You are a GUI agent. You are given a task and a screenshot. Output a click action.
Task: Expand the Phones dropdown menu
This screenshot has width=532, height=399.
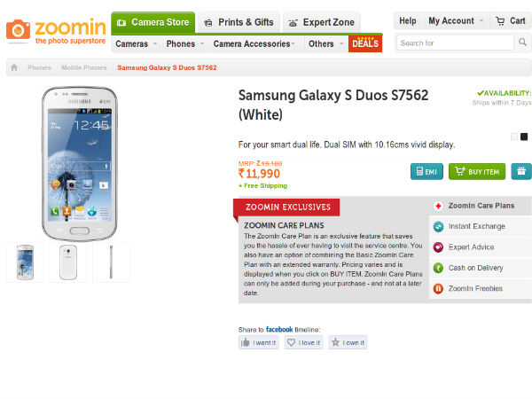[x=184, y=43]
